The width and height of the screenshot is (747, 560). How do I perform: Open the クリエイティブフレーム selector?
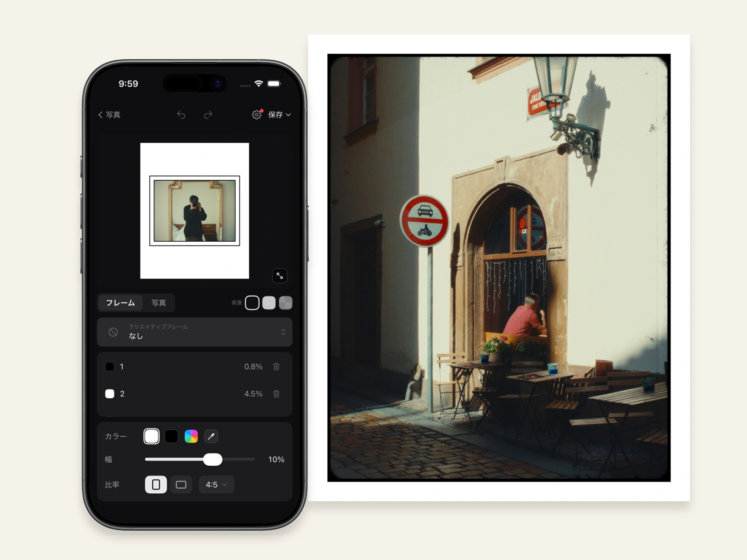(195, 332)
